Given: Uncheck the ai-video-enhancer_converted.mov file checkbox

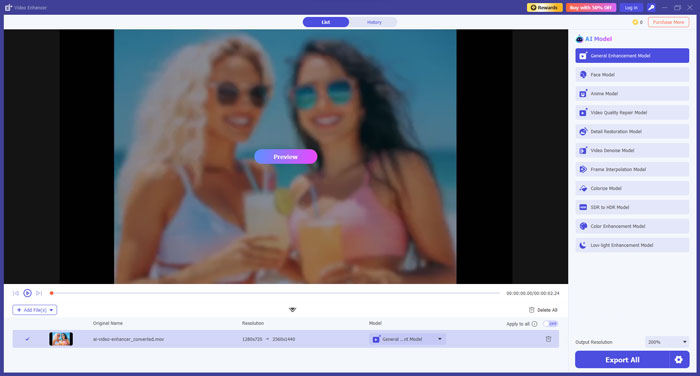Looking at the screenshot, I should [x=27, y=339].
